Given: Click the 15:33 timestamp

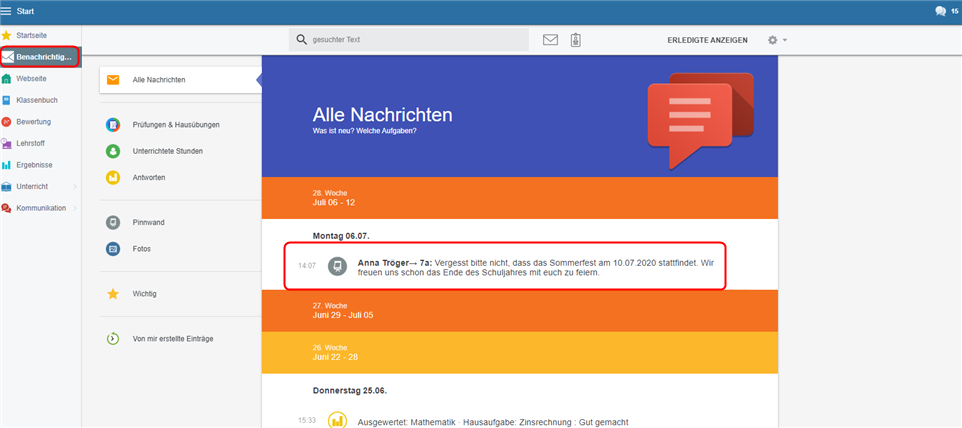Looking at the screenshot, I should pyautogui.click(x=307, y=420).
